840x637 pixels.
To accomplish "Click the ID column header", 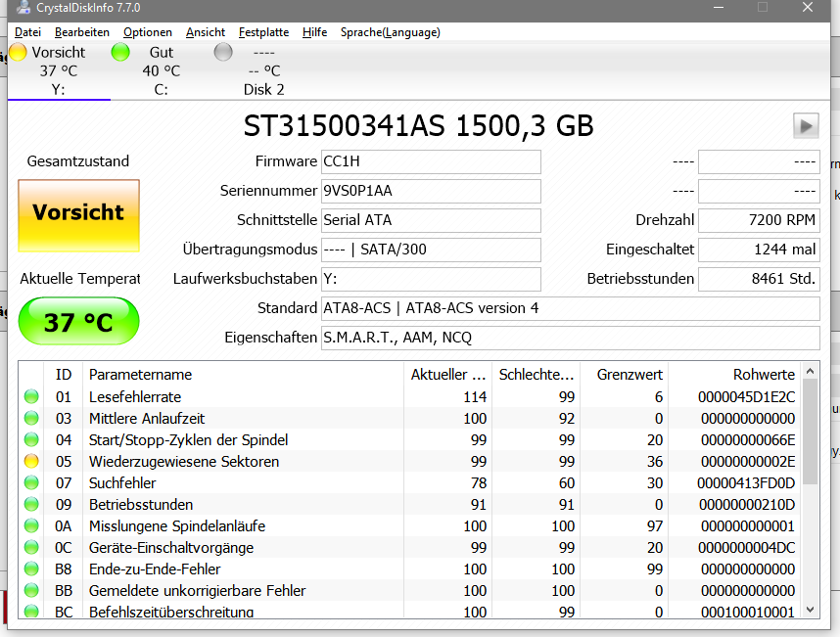I will click(64, 375).
